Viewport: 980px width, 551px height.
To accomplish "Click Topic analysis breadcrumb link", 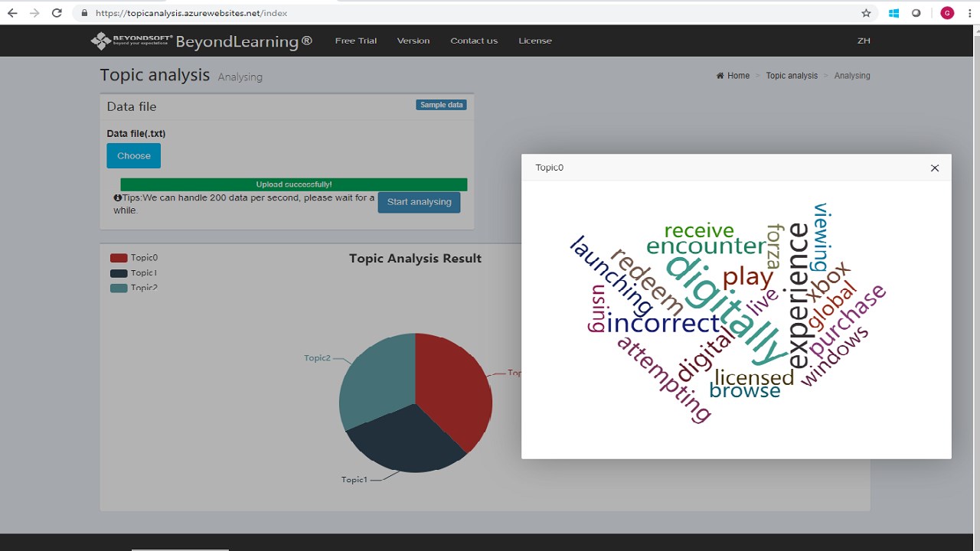I will [792, 76].
